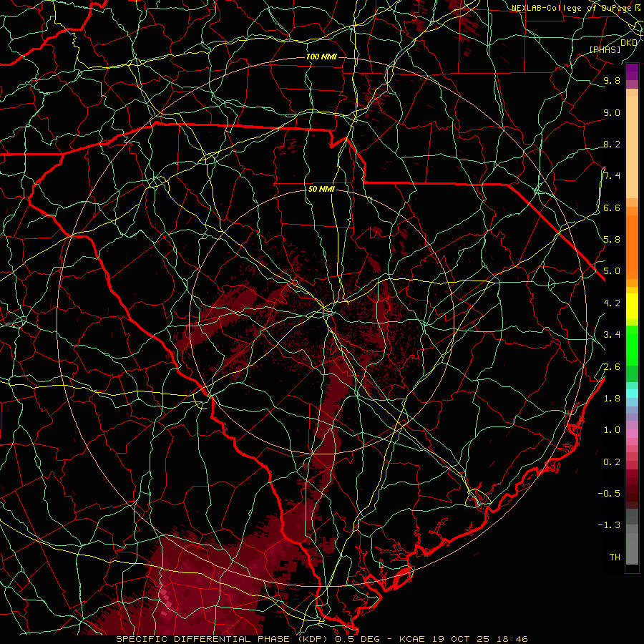Click the 2.6 value on color scale
Screen dimensions: 644x644
coord(612,367)
